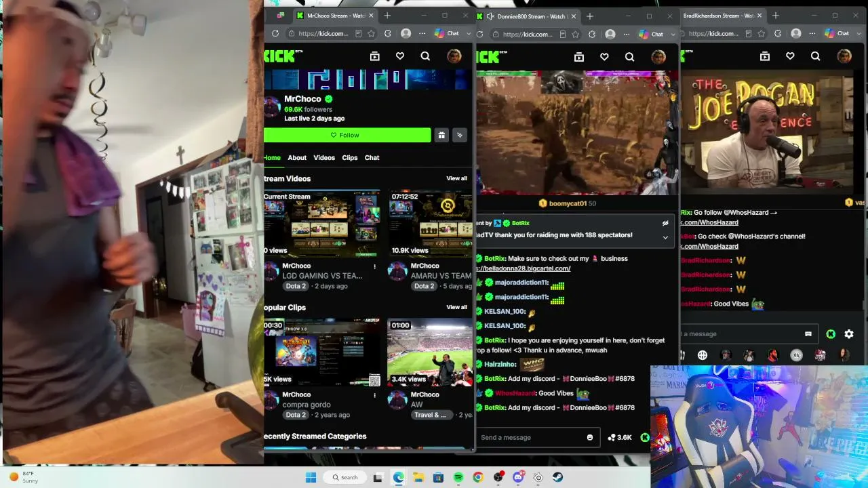The width and height of the screenshot is (868, 488).
Task: Open Edge settings ellipsis in MrChoco window
Action: (x=422, y=33)
